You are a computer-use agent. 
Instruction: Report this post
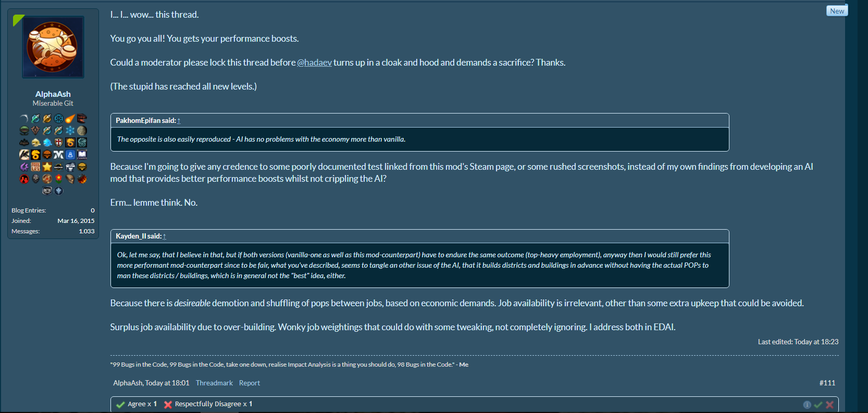(x=249, y=383)
